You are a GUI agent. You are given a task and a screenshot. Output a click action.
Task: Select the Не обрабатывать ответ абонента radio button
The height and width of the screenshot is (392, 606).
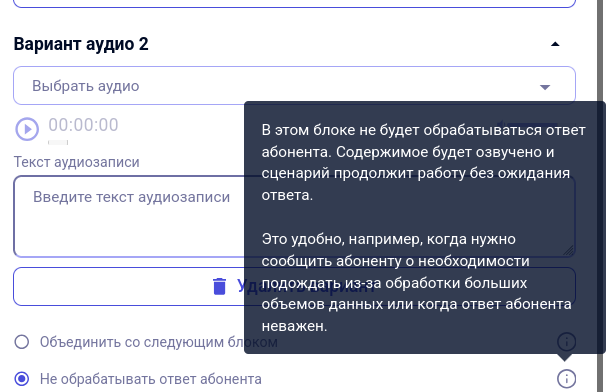(x=22, y=379)
